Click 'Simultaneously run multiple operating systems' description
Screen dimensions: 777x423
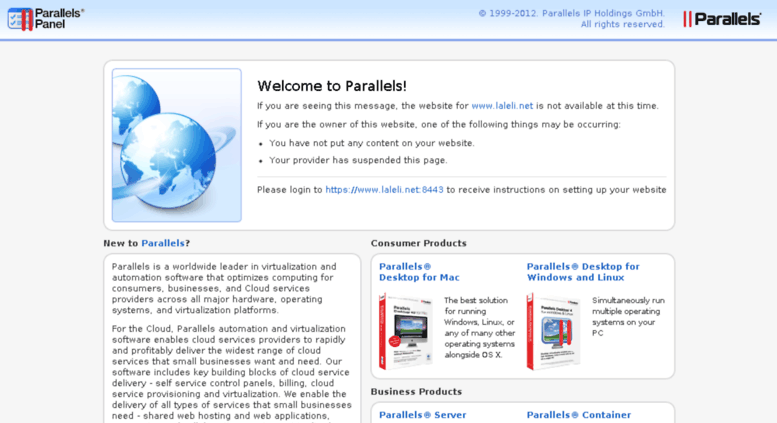(x=628, y=317)
